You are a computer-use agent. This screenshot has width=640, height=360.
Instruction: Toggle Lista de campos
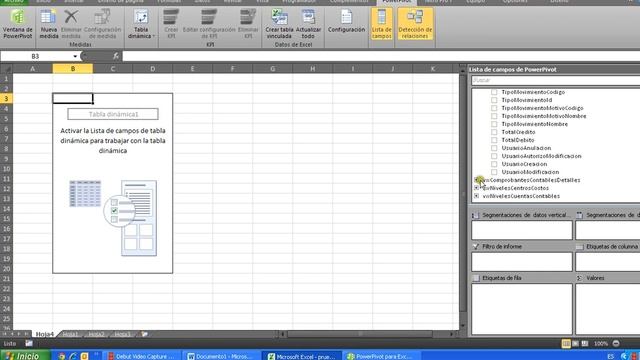tap(382, 24)
